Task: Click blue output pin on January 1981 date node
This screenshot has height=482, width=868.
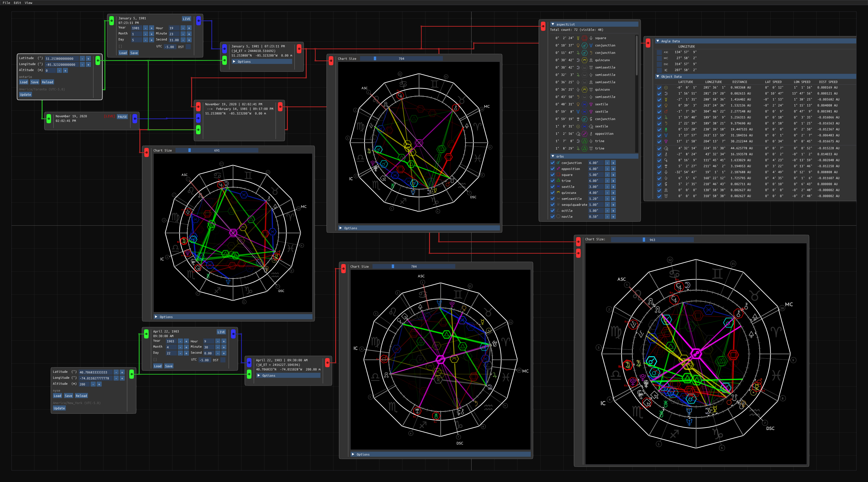Action: 199,20
